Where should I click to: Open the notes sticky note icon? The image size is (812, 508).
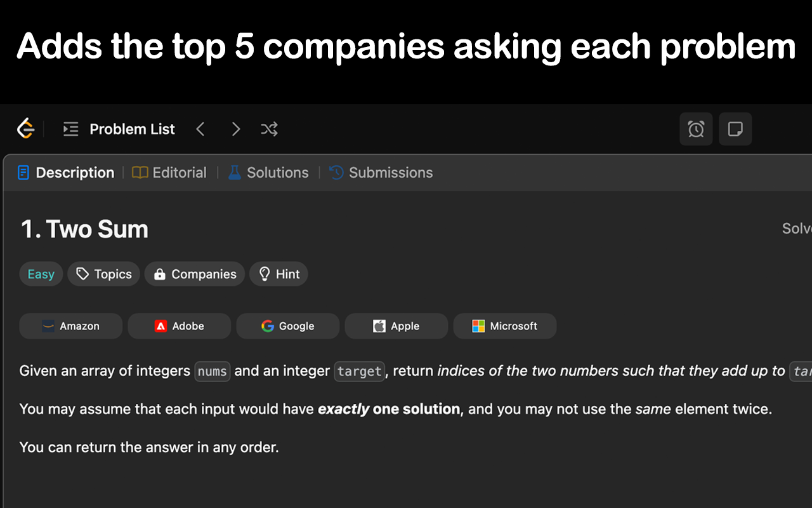pos(735,130)
